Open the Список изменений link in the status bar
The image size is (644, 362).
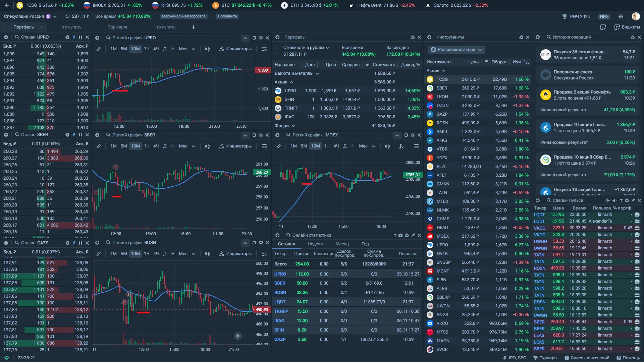[x=587, y=358]
